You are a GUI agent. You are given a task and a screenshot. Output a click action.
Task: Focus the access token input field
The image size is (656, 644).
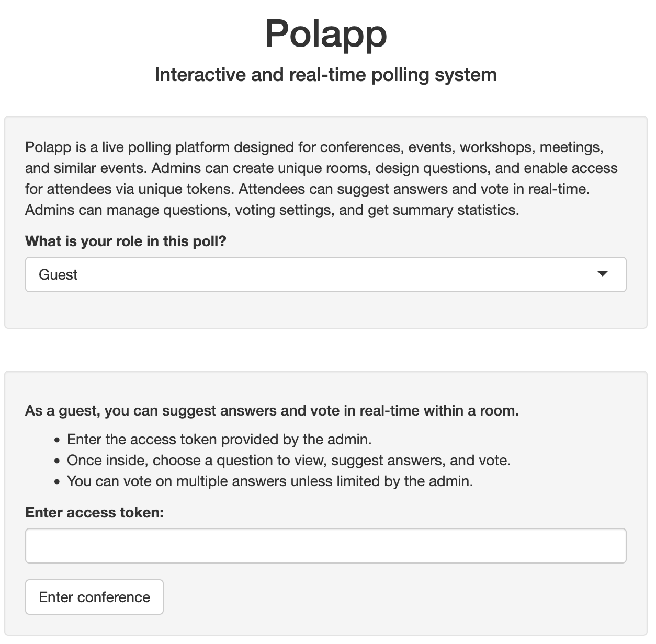325,546
